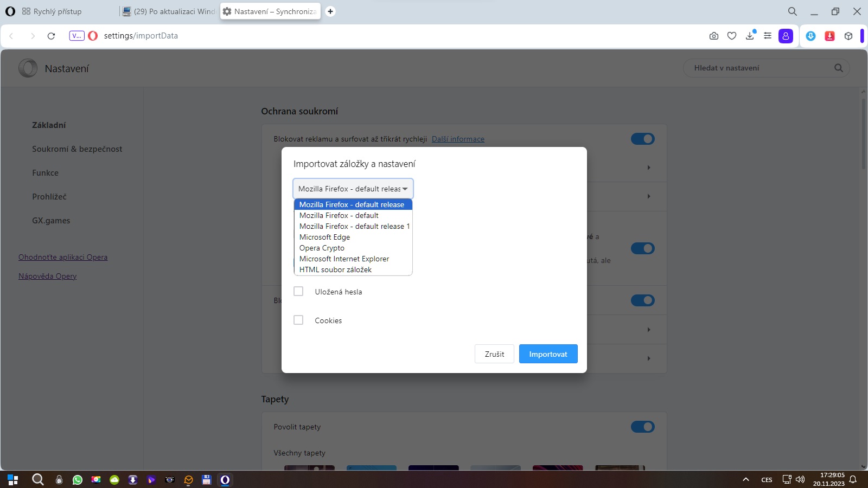The image size is (868, 488).
Task: Open the Prohlížeč settings section
Action: pyautogui.click(x=49, y=197)
